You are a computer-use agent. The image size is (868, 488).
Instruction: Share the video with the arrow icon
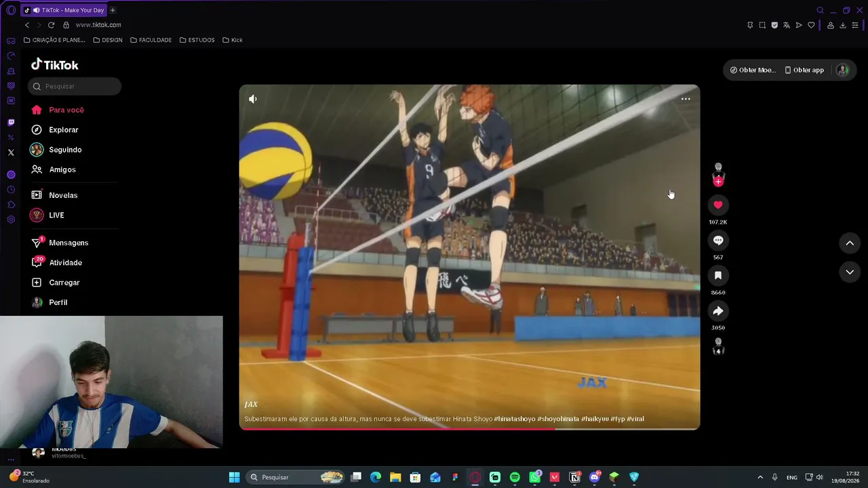[718, 310]
